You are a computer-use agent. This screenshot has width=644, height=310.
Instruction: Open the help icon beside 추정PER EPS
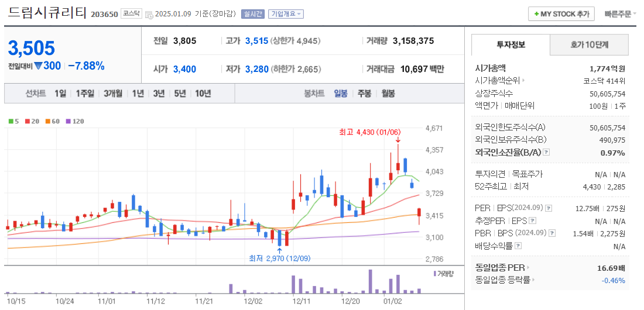point(533,221)
